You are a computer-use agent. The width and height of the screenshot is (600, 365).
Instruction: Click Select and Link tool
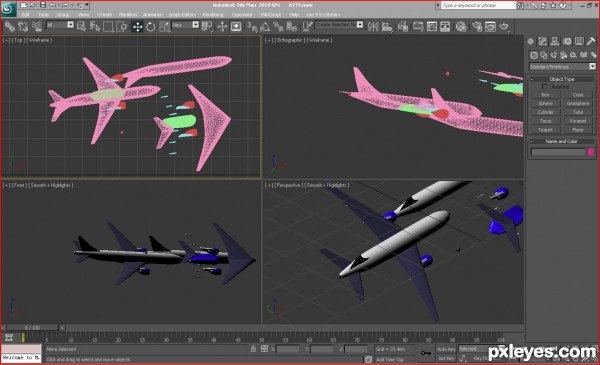pyautogui.click(x=10, y=26)
